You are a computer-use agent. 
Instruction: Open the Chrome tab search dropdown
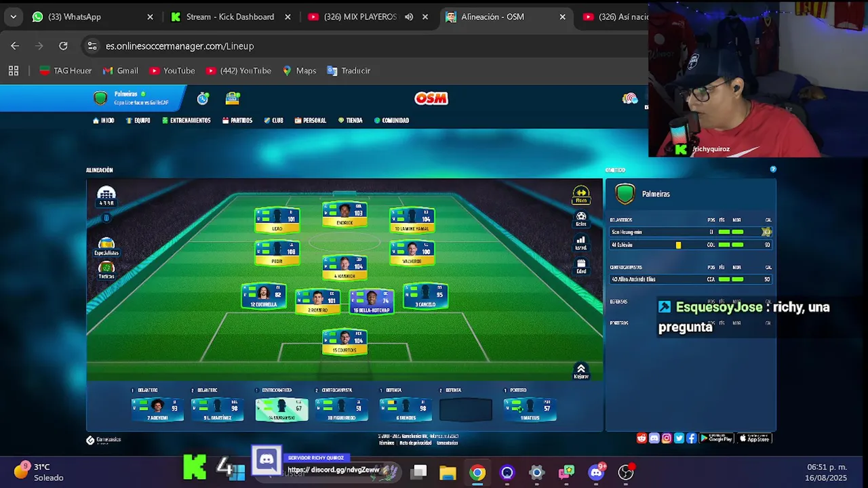coord(14,17)
